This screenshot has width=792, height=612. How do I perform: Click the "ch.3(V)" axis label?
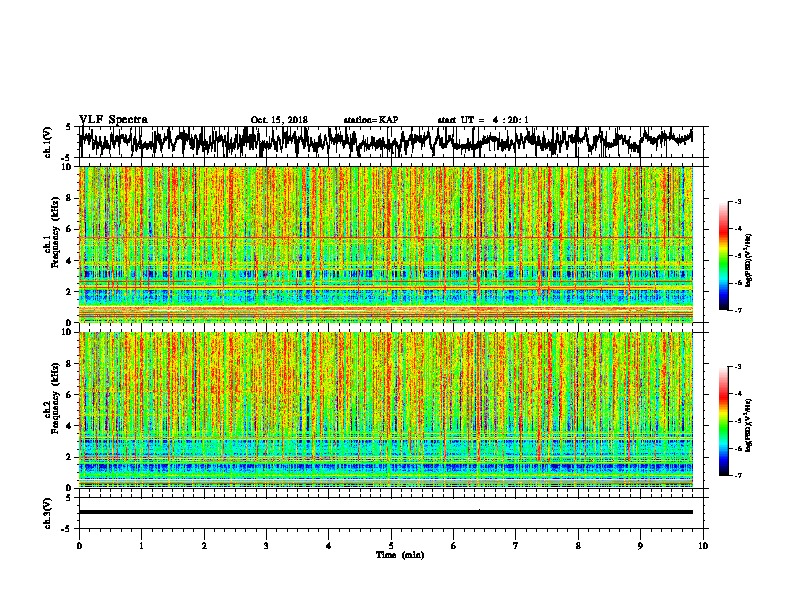coord(47,514)
